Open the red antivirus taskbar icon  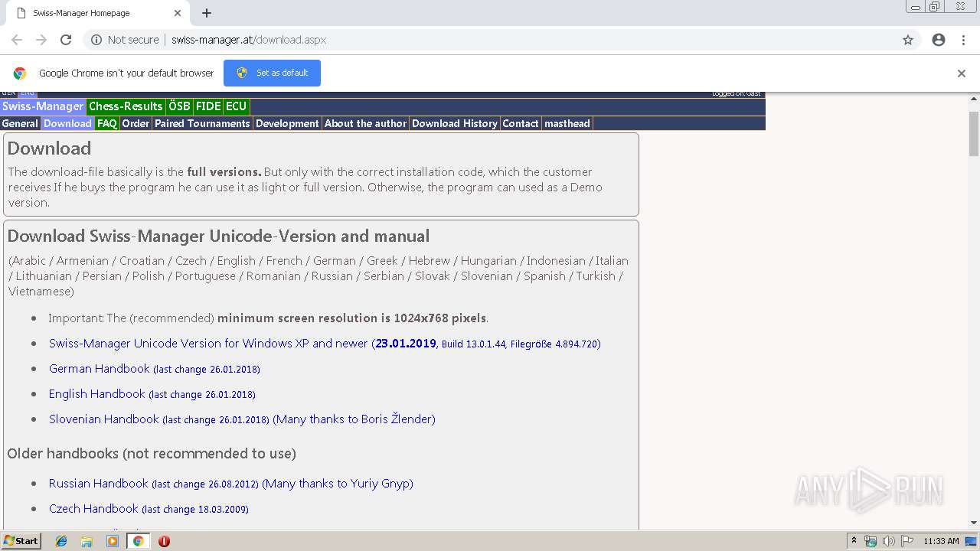pos(164,541)
